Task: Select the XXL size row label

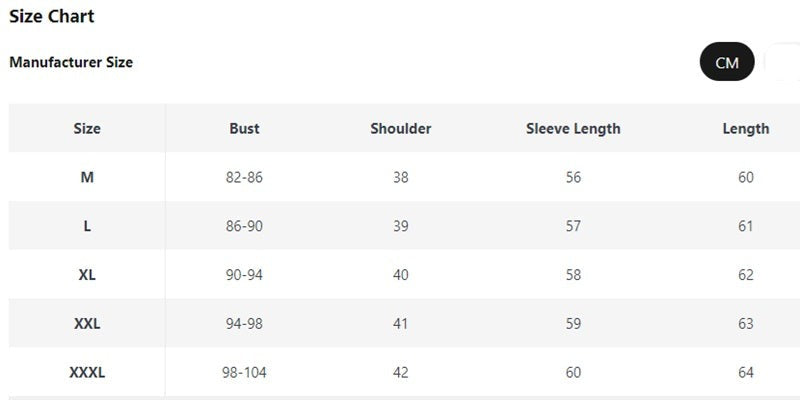Action: 87,323
